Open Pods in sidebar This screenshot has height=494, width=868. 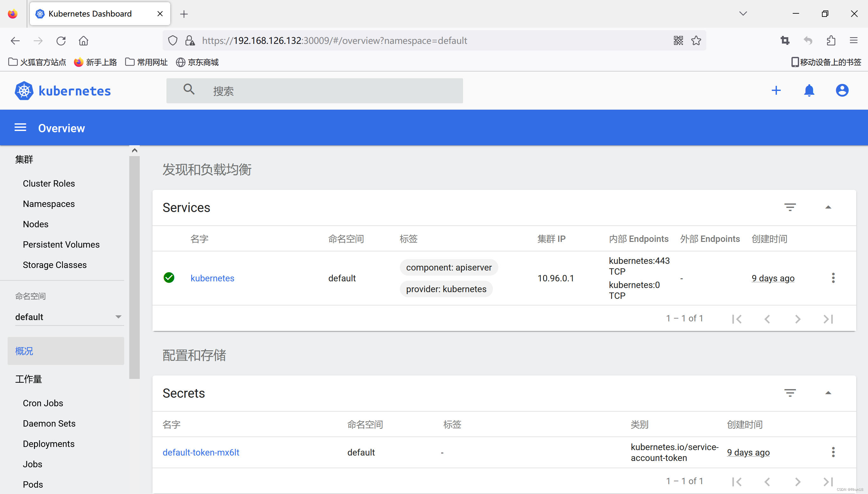(x=33, y=484)
